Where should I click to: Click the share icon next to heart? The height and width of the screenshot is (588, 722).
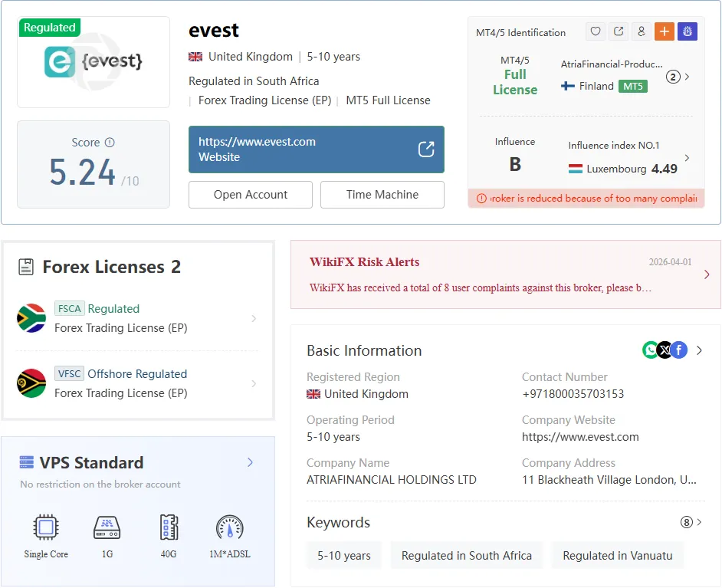pos(619,31)
